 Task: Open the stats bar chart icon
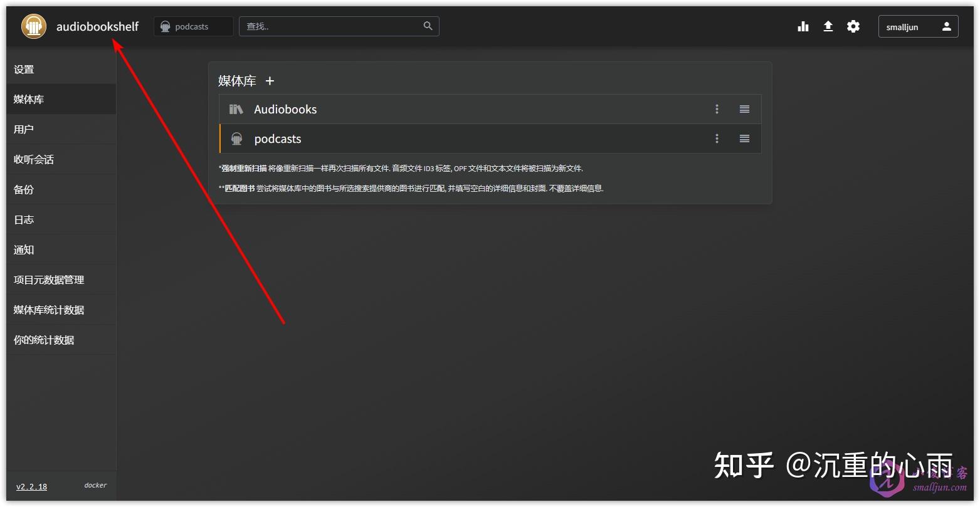803,26
